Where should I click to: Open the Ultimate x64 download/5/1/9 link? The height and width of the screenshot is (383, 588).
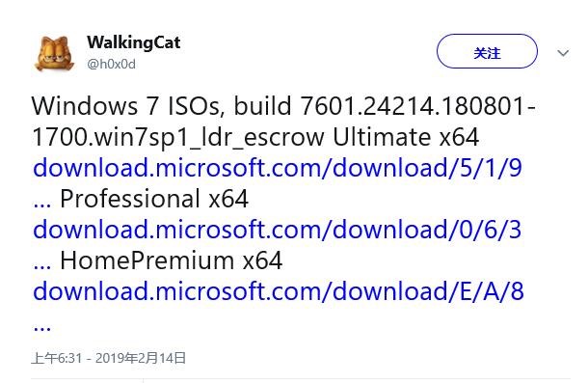coord(278,168)
